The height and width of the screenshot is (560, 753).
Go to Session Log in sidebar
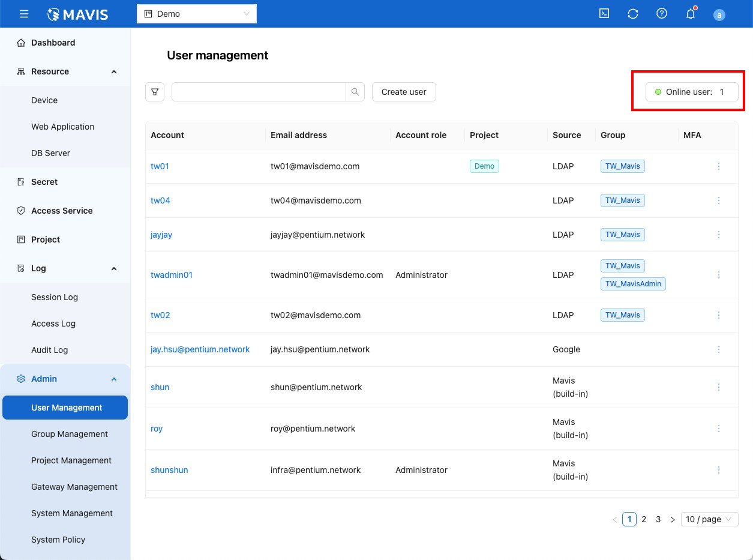point(55,297)
